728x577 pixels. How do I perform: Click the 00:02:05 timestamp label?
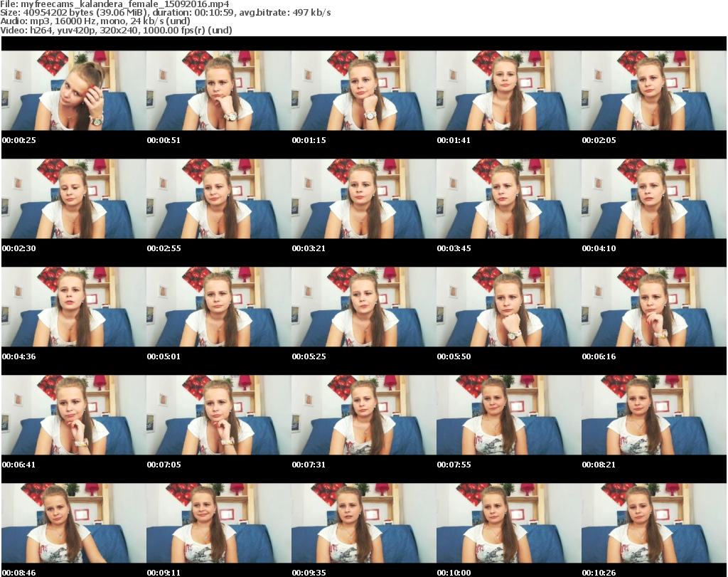(599, 140)
